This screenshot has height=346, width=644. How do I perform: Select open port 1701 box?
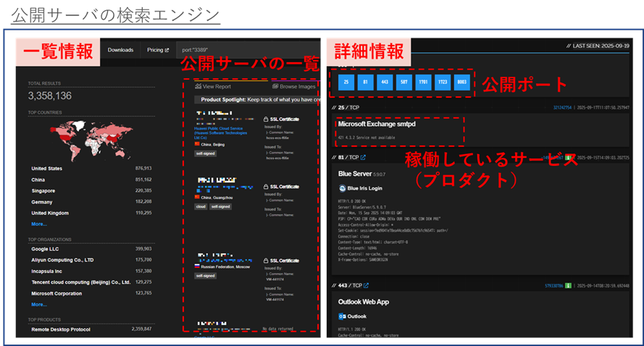(x=424, y=82)
